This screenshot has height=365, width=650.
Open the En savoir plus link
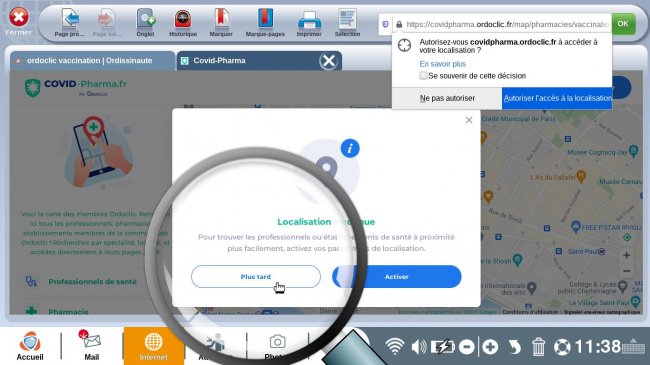[x=442, y=64]
